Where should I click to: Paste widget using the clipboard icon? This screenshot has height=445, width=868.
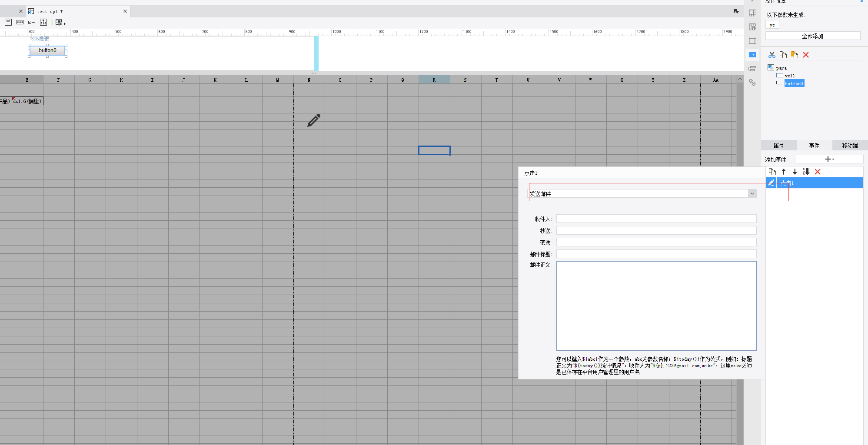(795, 55)
